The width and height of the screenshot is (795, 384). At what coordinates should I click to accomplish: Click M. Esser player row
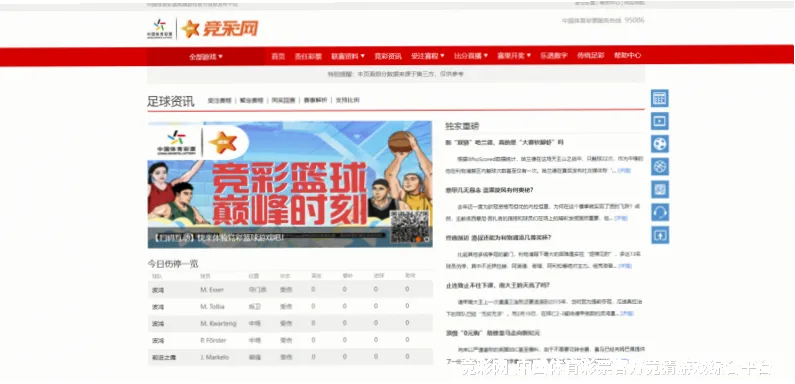[290, 290]
